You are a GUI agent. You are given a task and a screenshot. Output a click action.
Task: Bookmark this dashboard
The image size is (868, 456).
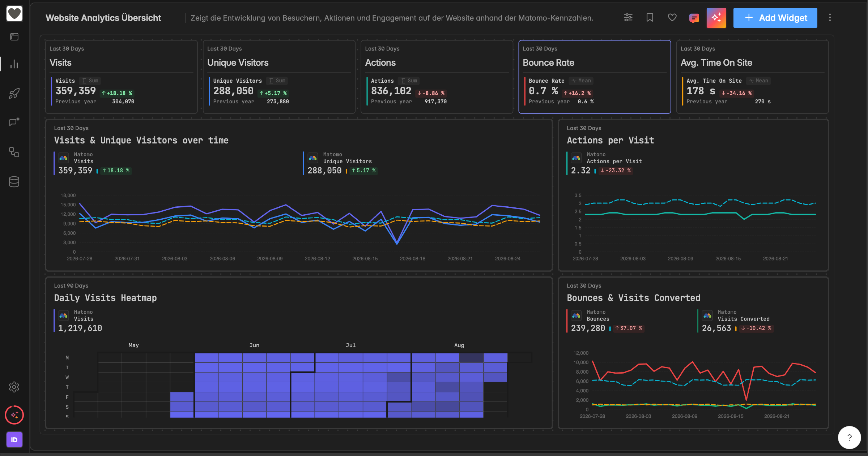tap(650, 17)
